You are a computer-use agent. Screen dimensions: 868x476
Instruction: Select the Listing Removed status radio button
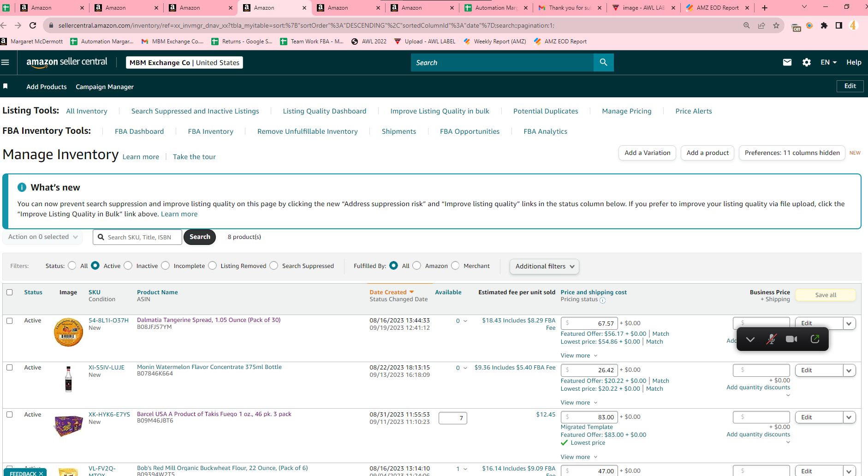[x=213, y=266]
